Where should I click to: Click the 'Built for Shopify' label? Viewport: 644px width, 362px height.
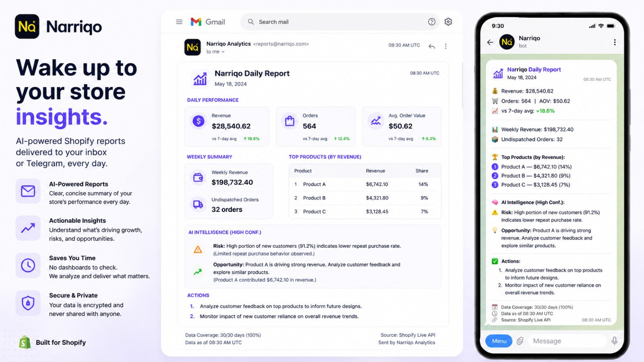(61, 342)
